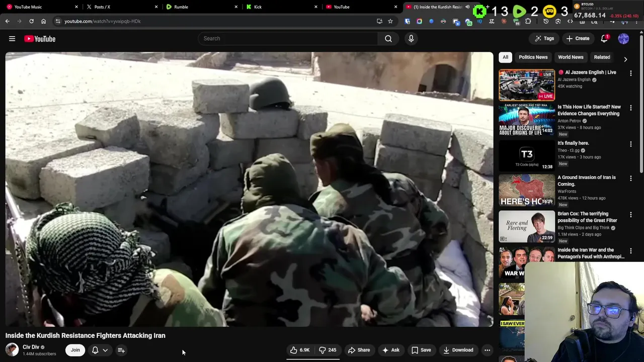The height and width of the screenshot is (362, 644).
Task: Click the search magnifier button
Action: pos(388,39)
